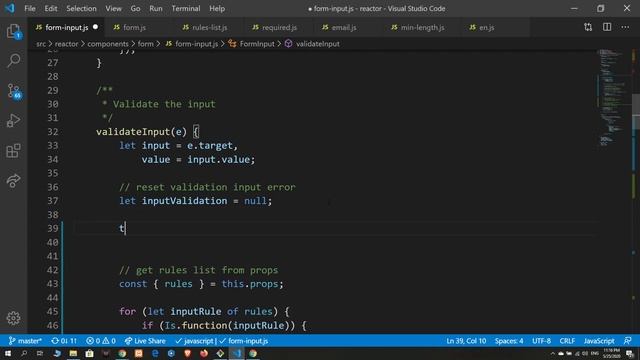Open the Explorer view in activity bar

click(13, 31)
